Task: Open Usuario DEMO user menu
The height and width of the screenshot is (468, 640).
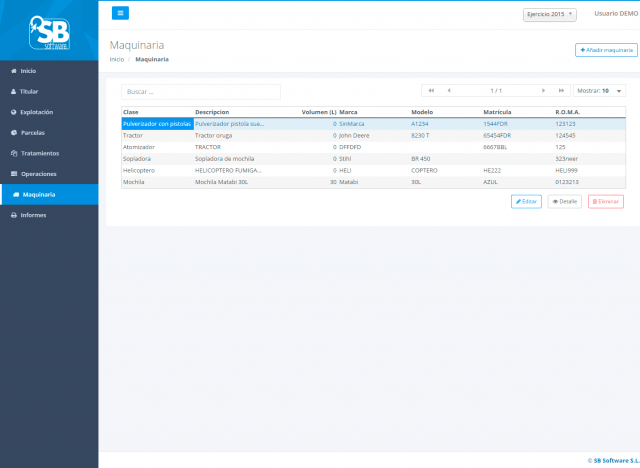Action: click(614, 14)
